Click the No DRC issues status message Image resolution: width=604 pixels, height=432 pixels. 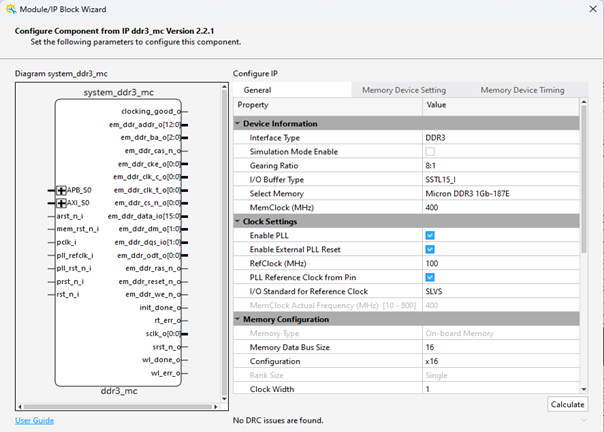pyautogui.click(x=278, y=420)
